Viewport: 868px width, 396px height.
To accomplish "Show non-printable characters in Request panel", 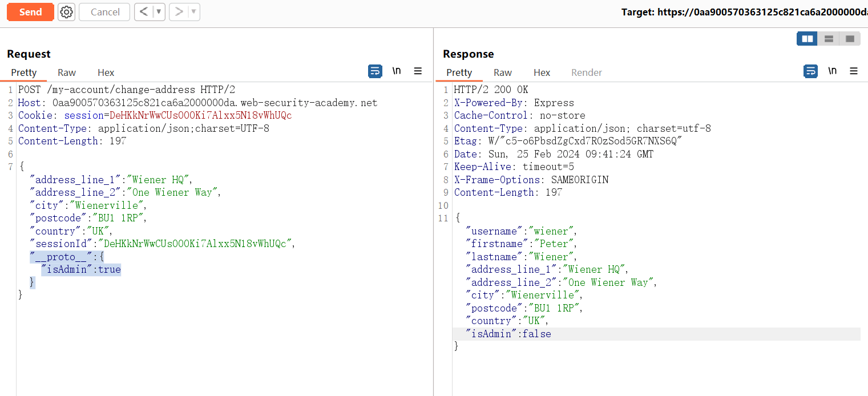I will tap(397, 71).
